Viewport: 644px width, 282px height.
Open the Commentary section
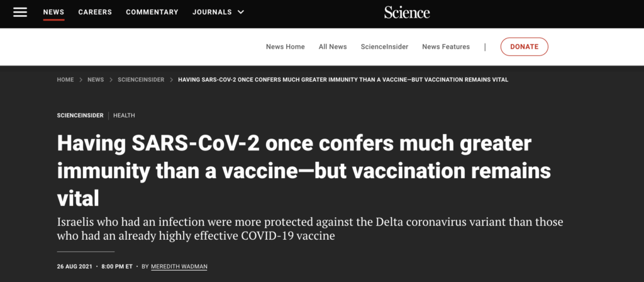pos(152,12)
